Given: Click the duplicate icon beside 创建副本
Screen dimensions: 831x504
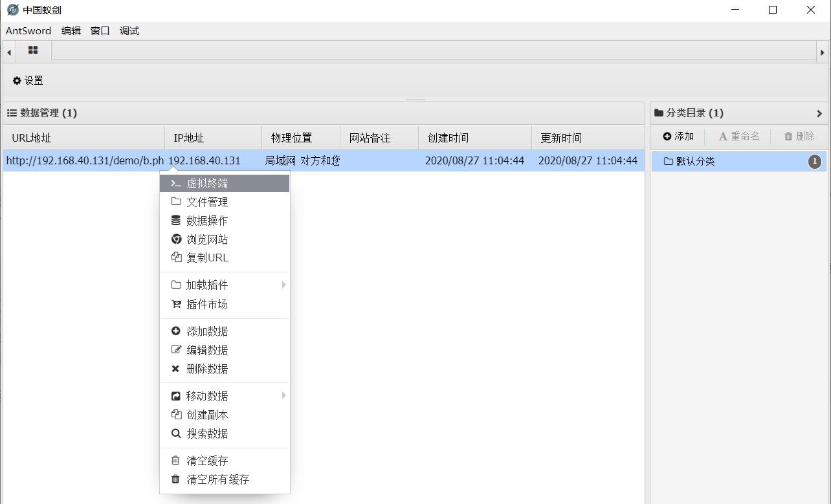Looking at the screenshot, I should 176,415.
